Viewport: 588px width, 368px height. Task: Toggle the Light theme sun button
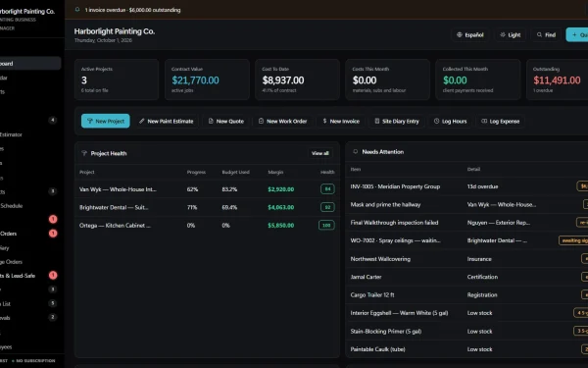[511, 35]
